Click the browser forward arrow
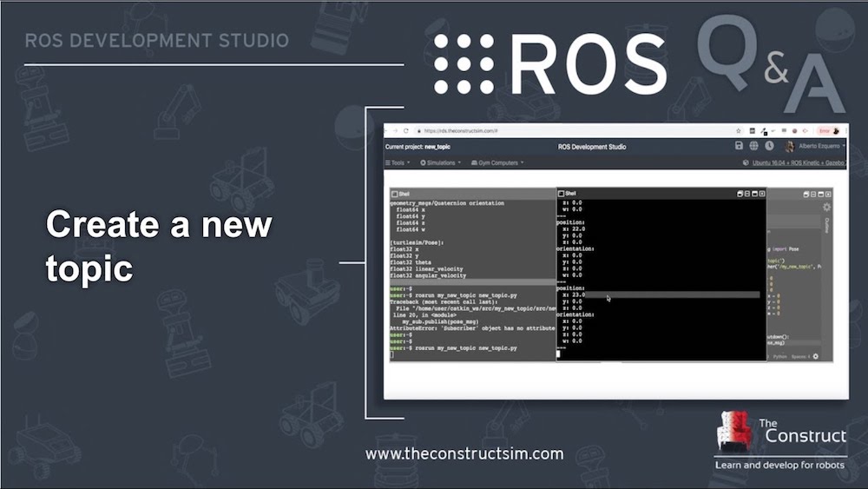The width and height of the screenshot is (868, 489). tap(395, 131)
